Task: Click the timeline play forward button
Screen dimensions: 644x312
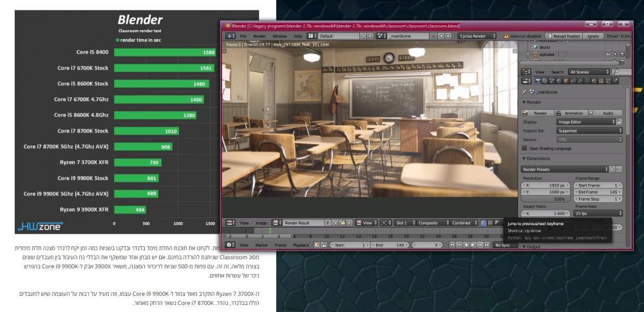Action: [473, 244]
